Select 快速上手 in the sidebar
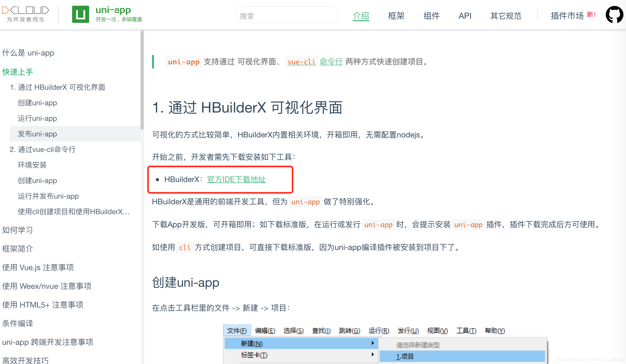 click(x=17, y=72)
